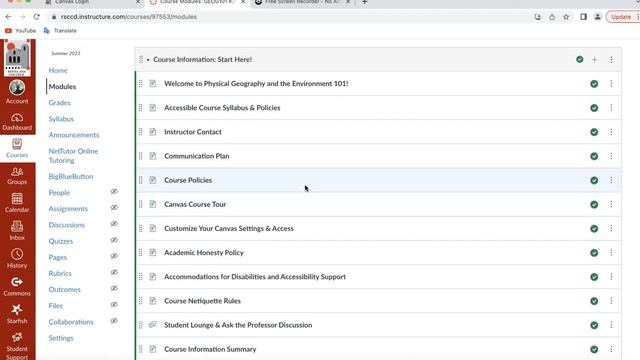Toggle published status of Course Policies
The image size is (640, 360).
click(x=594, y=180)
